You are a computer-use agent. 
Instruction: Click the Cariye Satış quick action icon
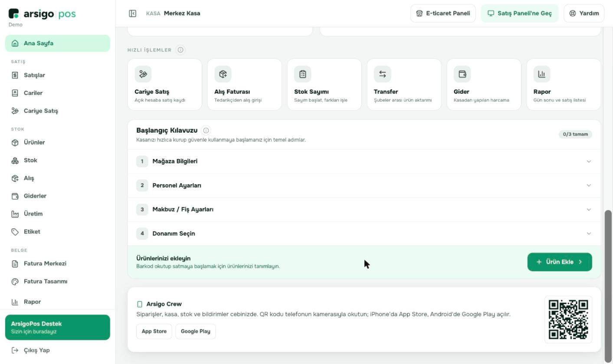pyautogui.click(x=143, y=74)
